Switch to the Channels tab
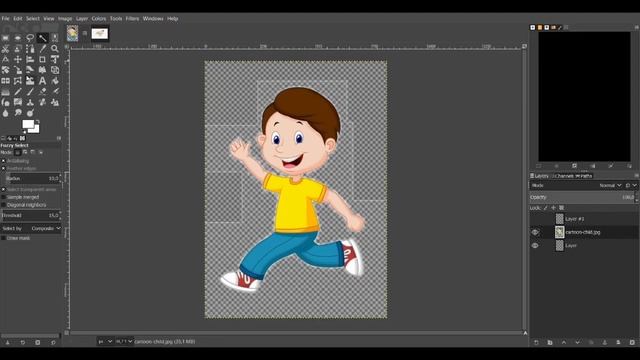The width and height of the screenshot is (640, 360). coord(563,176)
